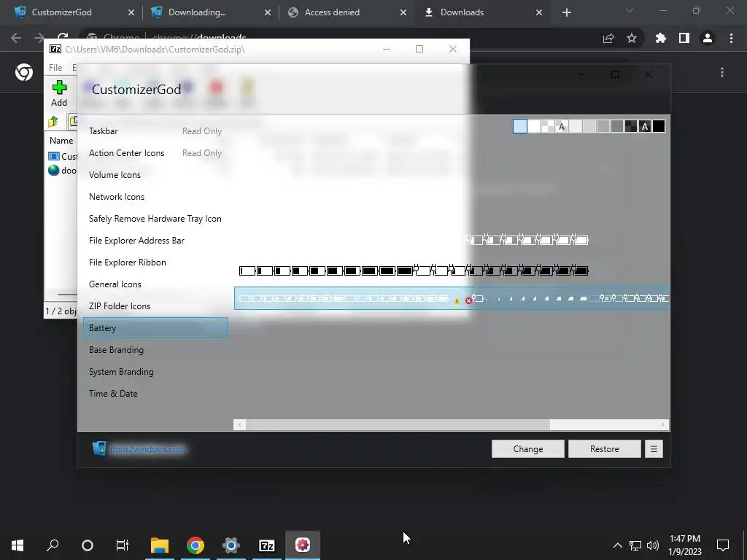Choose the black background swatch

click(659, 126)
